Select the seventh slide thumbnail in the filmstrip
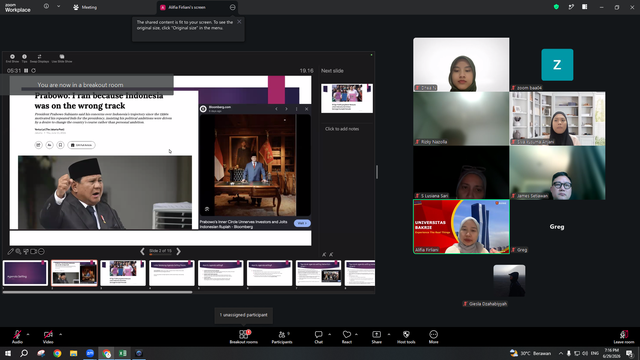Image resolution: width=640 pixels, height=360 pixels. 318,273
